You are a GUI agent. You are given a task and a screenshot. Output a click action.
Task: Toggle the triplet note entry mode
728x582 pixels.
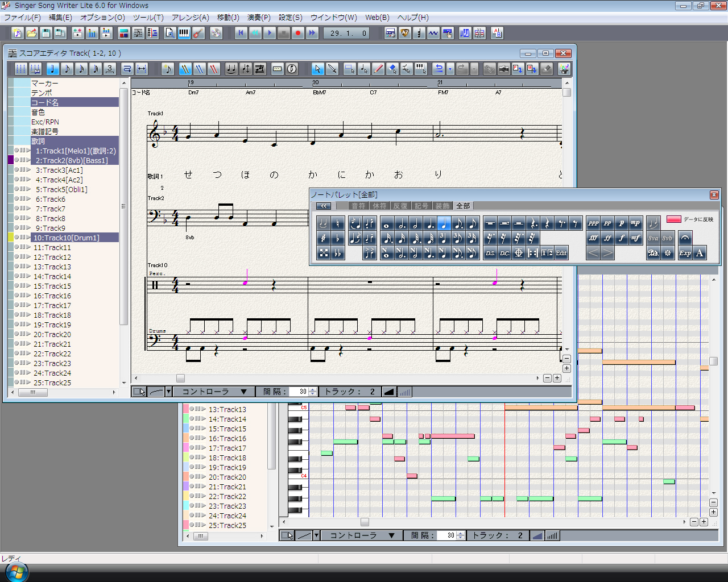[110, 69]
